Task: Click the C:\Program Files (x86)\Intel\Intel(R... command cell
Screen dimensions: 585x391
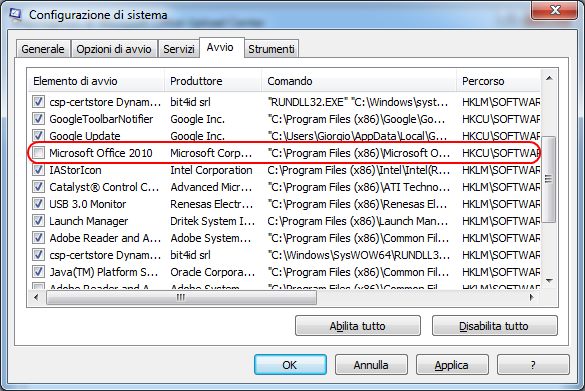Action: coord(359,170)
